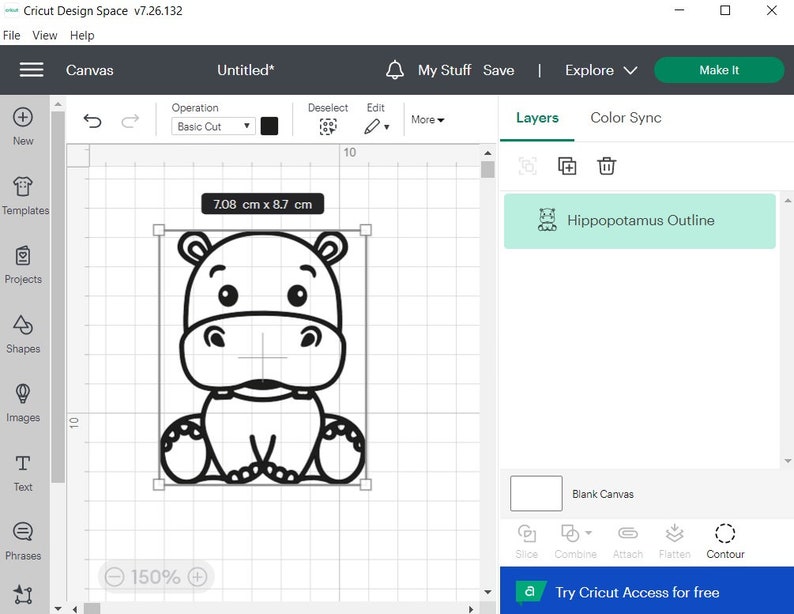Open the Operation Basic Cut dropdown
The height and width of the screenshot is (614, 794).
213,126
